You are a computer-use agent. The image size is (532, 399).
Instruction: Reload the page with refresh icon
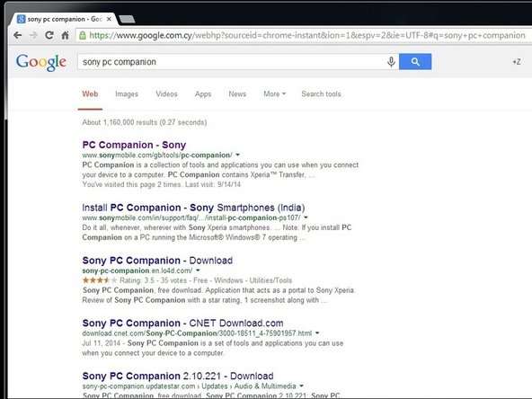point(49,35)
